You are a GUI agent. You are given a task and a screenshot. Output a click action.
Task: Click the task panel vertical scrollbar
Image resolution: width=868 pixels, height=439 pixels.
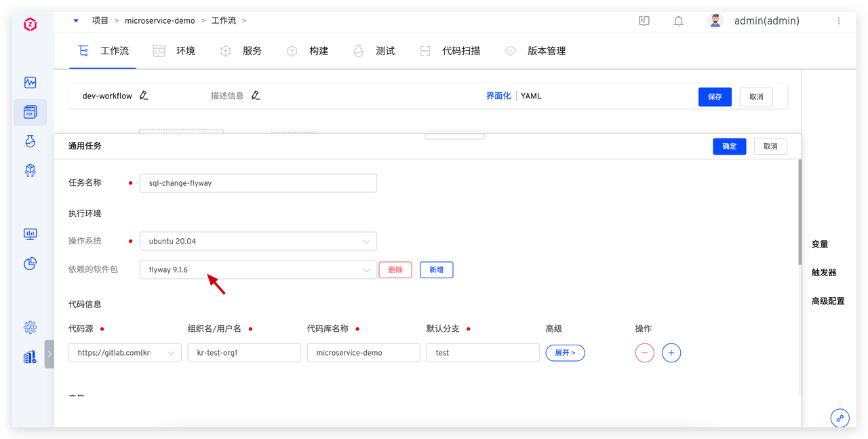(x=800, y=212)
